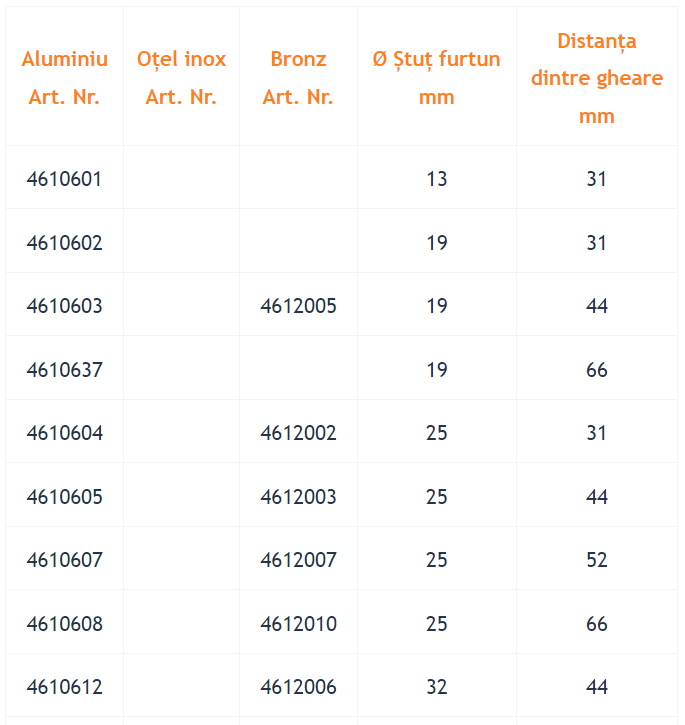Select aluminium article 4610604
This screenshot has width=685, height=725.
[x=64, y=433]
